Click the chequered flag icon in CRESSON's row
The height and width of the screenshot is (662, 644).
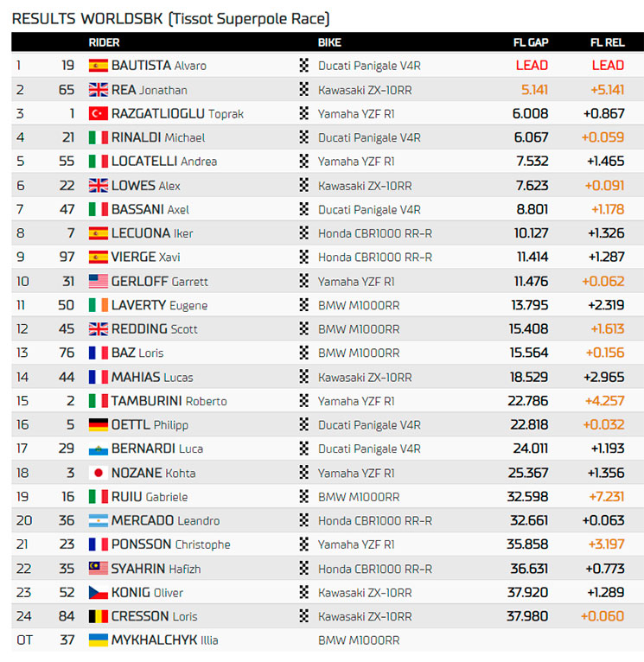303,616
